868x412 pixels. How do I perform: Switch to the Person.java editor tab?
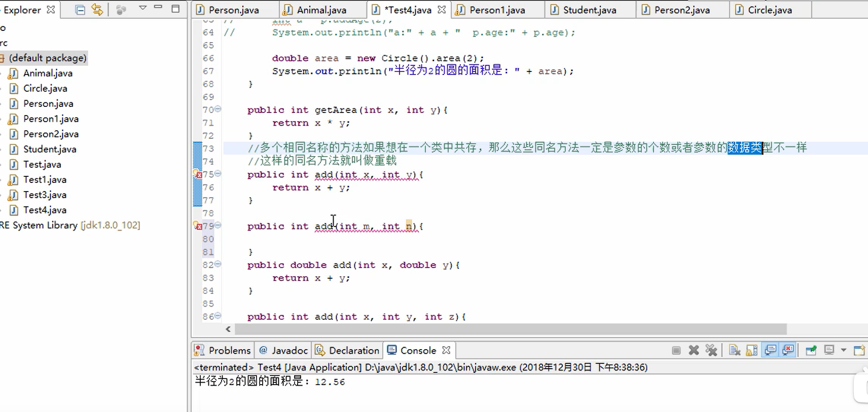(x=235, y=10)
